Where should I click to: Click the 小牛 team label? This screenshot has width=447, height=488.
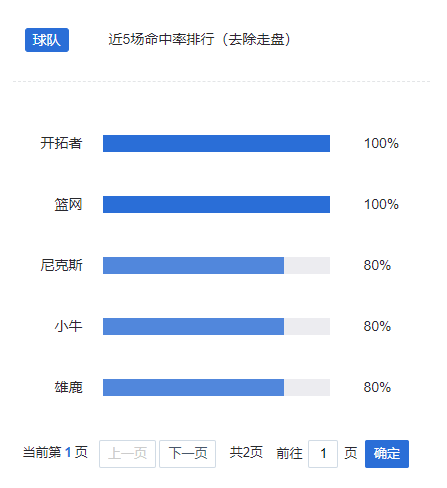(x=68, y=326)
